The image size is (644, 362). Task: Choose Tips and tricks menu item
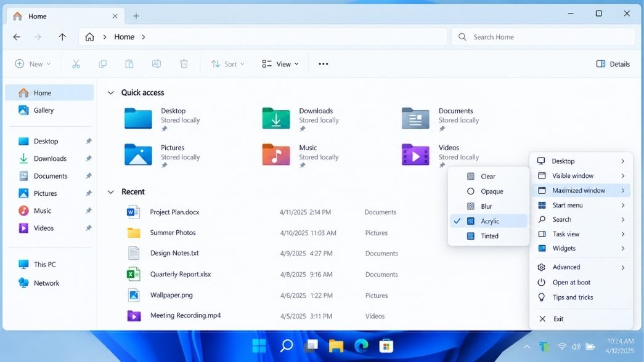point(581,297)
